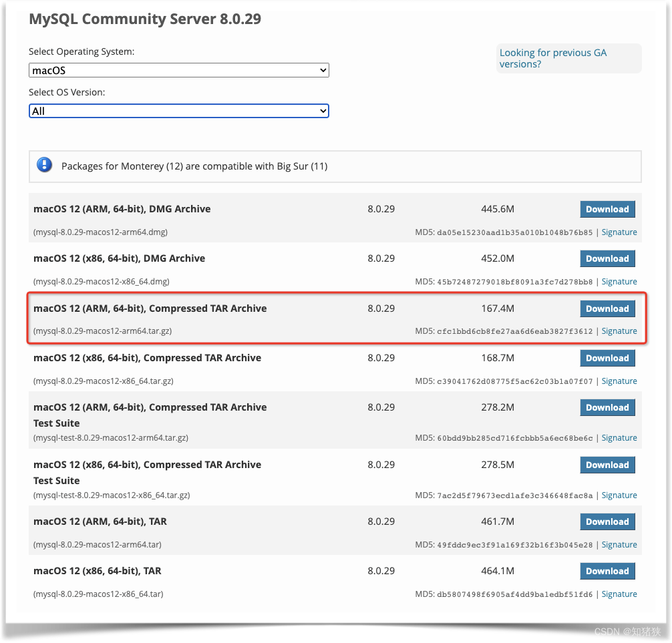Open Signature link for mysql-8.0.29-macos12-arm64.tar.gz

tap(619, 331)
